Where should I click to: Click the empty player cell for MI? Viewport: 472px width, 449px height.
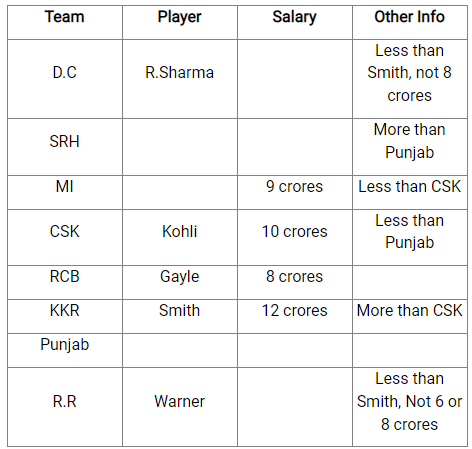180,193
